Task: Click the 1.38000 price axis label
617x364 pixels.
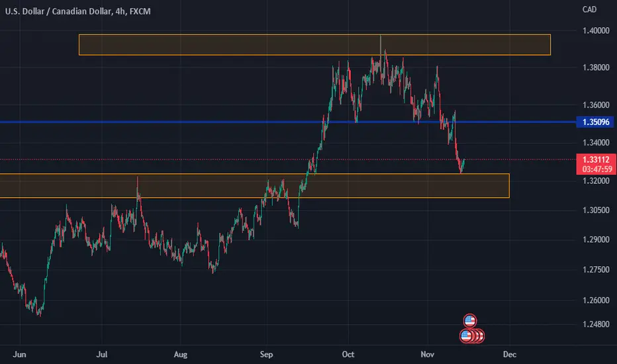Action: click(596, 68)
